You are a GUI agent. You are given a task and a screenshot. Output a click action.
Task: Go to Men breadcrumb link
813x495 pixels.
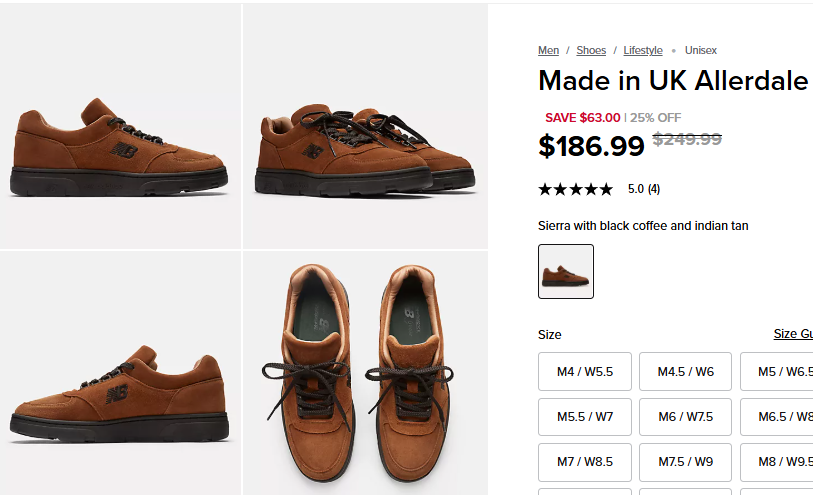548,51
